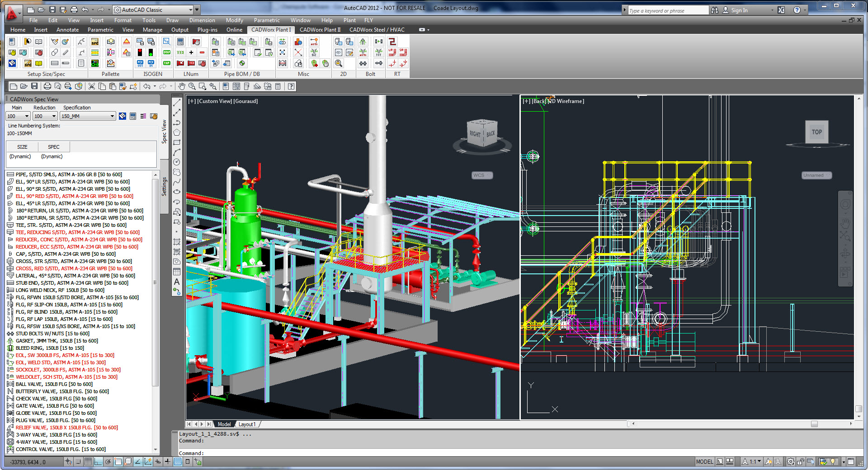Click the ISO magnifier icon in ISOGEN panel

pyautogui.click(x=166, y=42)
